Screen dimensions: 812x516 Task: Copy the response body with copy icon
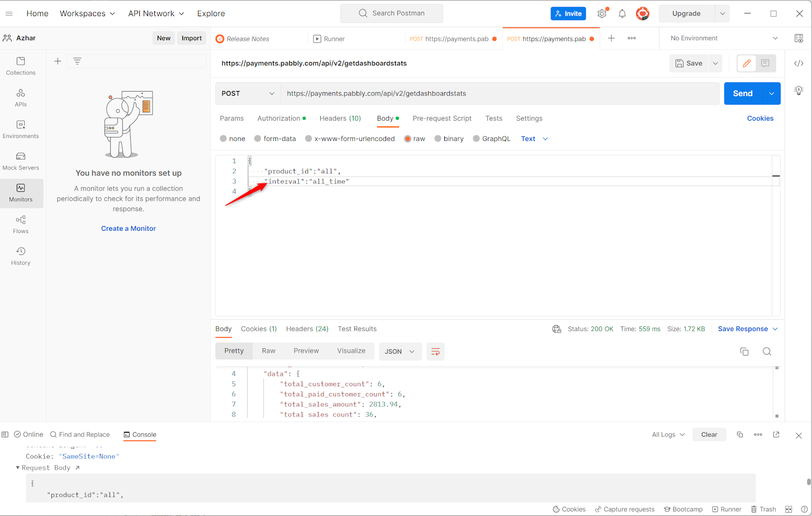[x=744, y=351]
